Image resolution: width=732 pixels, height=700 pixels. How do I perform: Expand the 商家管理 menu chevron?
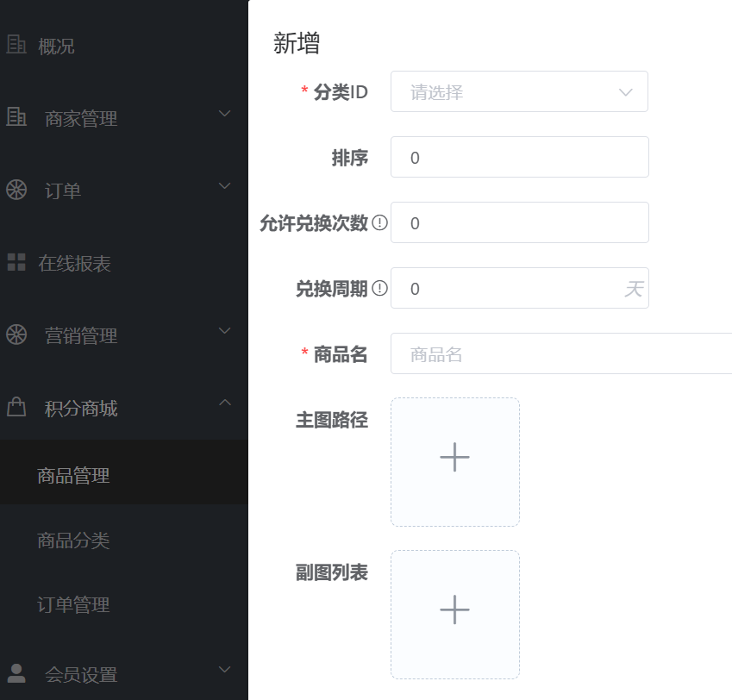tap(225, 114)
